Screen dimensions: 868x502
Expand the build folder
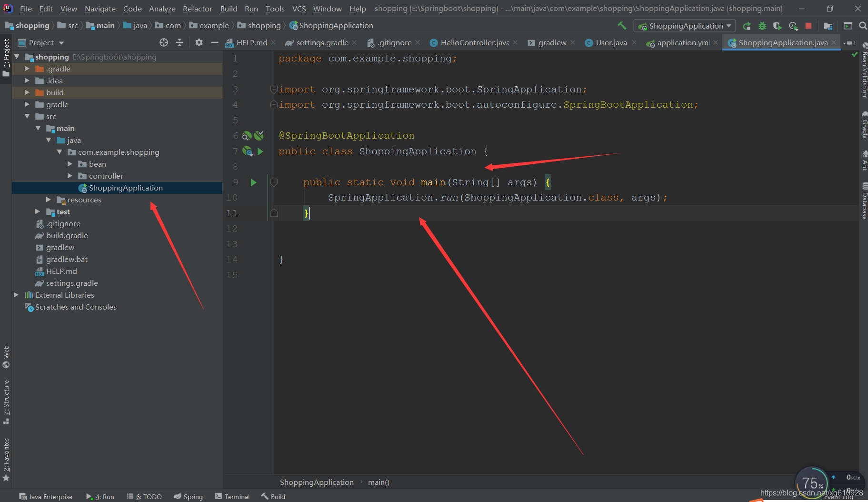coord(27,92)
